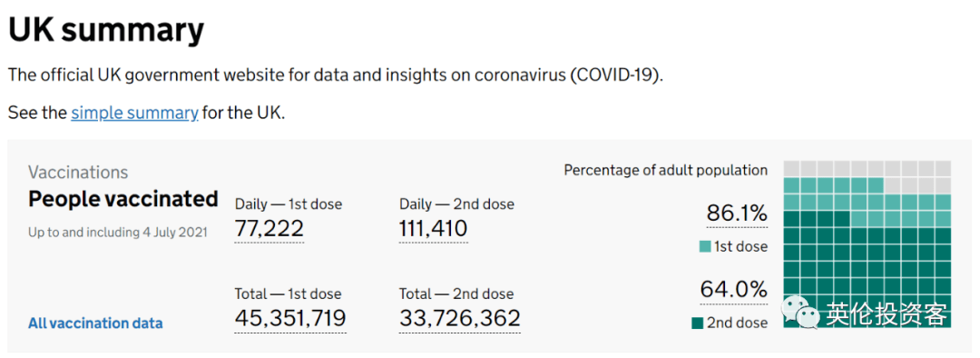Click the Percentage of adult population label
The image size is (980, 358).
pos(666,170)
